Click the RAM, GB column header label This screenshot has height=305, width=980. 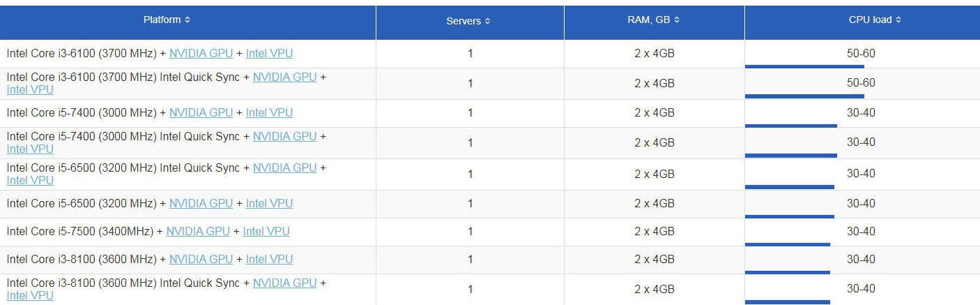click(648, 20)
